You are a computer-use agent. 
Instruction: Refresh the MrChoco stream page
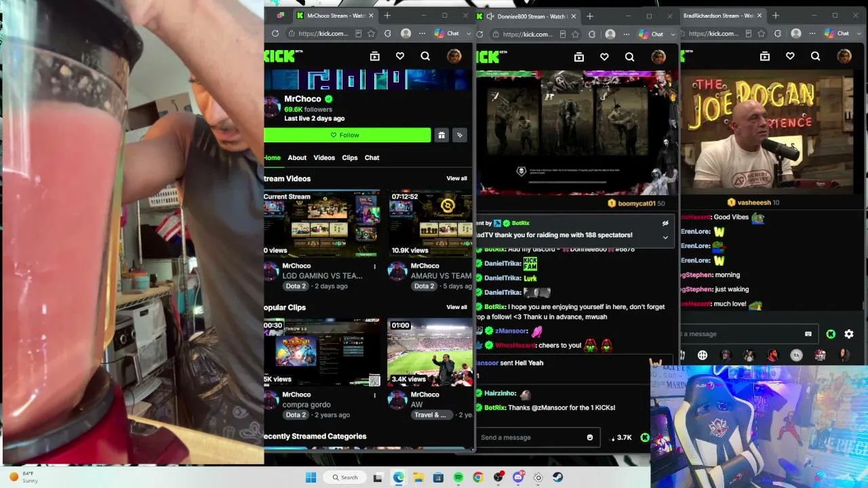point(275,33)
